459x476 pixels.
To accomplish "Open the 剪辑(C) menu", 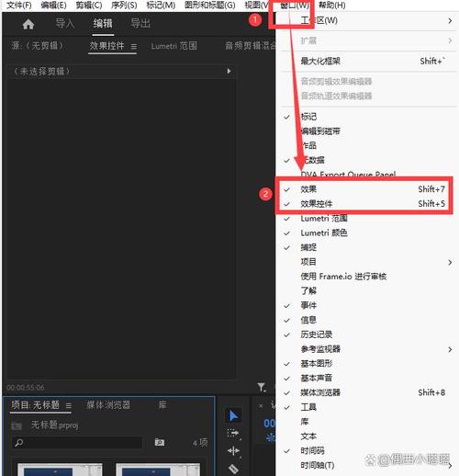I will (89, 6).
